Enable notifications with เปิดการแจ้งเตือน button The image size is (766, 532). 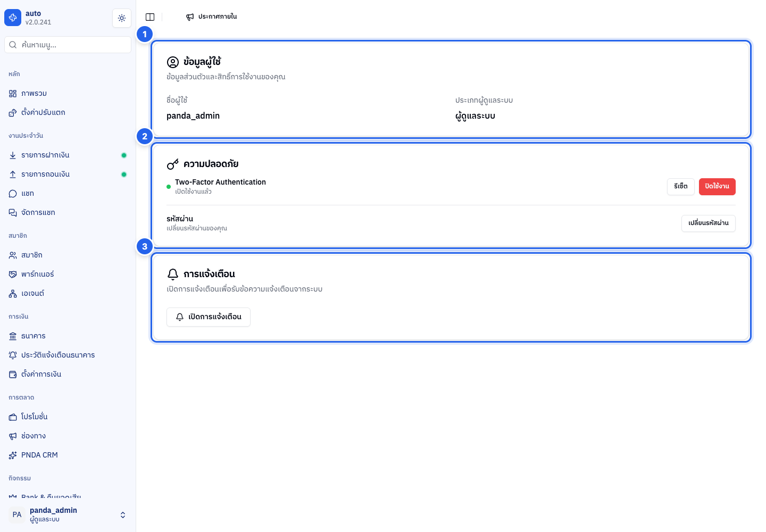209,317
